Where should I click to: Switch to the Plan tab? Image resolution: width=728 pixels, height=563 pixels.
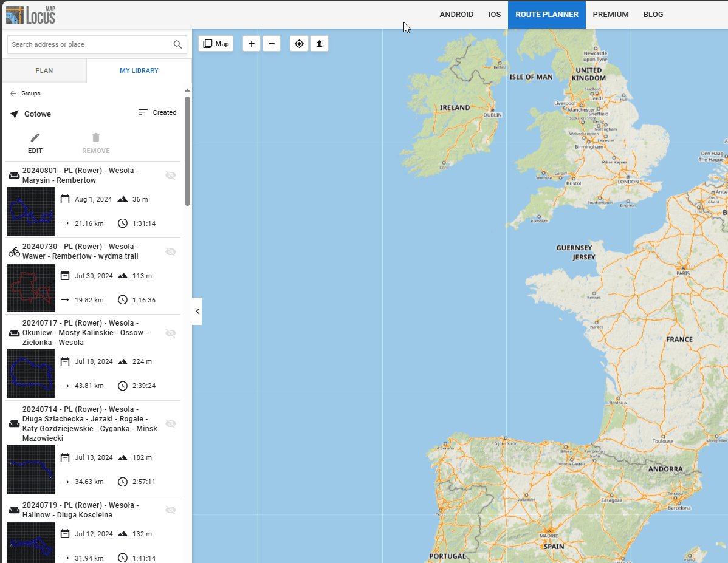pyautogui.click(x=44, y=70)
